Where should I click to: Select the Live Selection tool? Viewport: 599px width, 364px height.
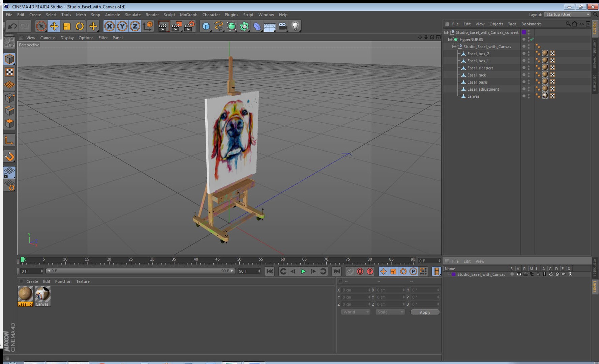tap(41, 26)
